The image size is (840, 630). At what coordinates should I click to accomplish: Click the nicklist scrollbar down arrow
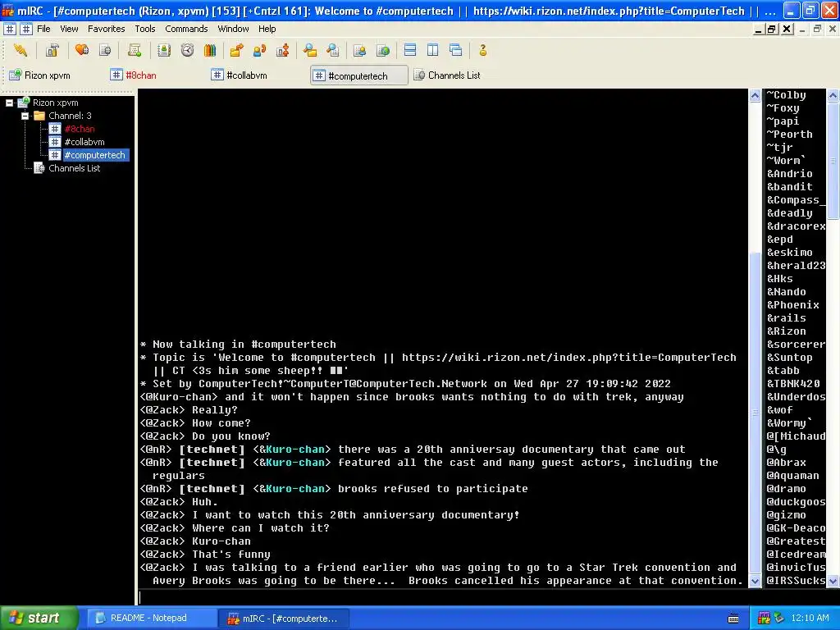click(833, 581)
